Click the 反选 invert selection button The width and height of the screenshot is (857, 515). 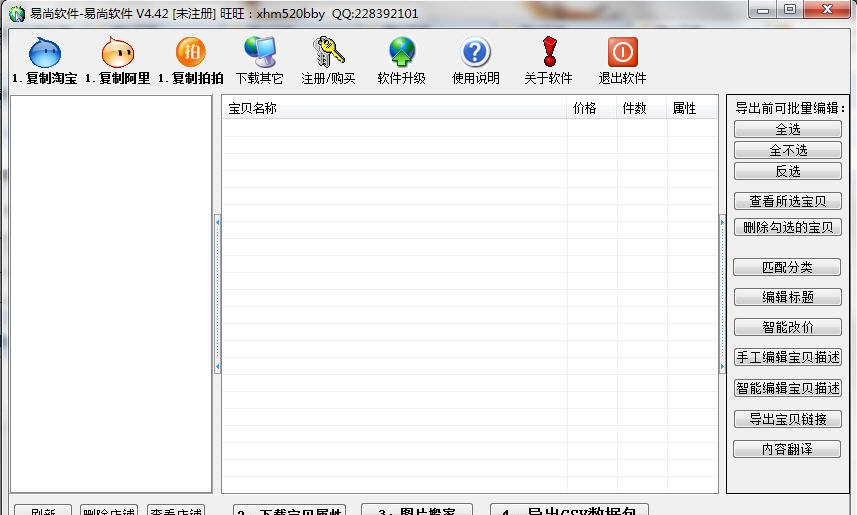[788, 171]
